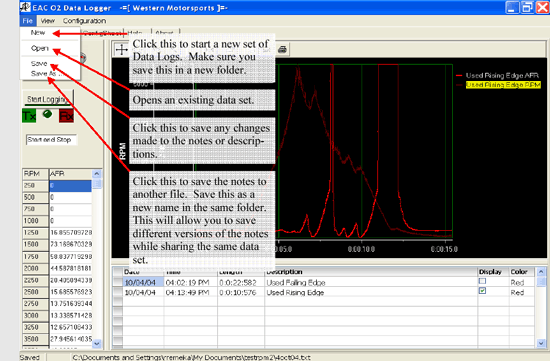Choose Open from the File menu
Image resolution: width=550 pixels, height=361 pixels.
(x=40, y=48)
